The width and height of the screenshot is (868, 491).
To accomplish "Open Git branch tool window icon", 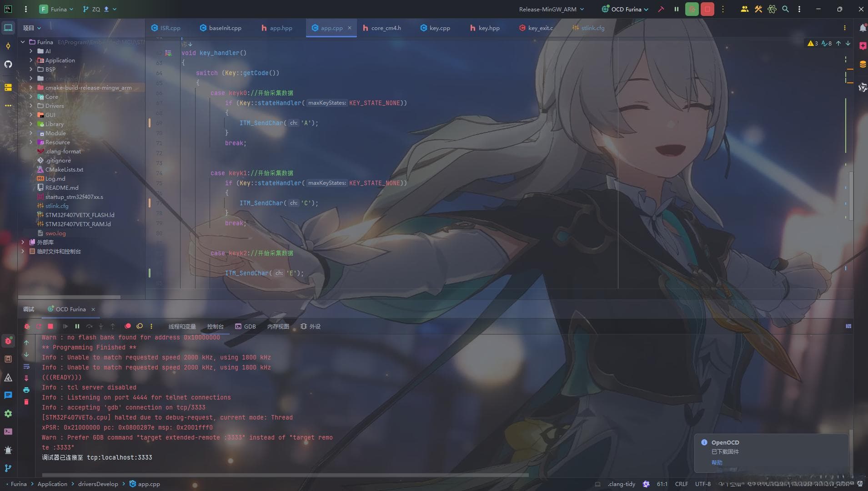I will 8,468.
